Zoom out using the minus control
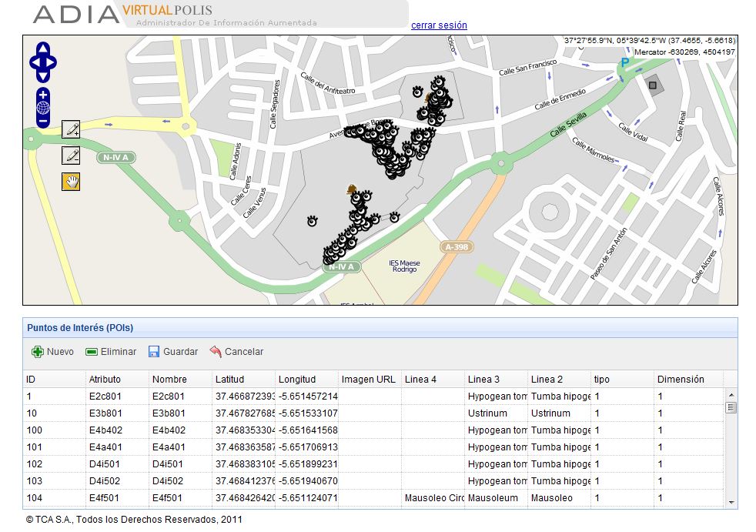 tap(43, 121)
